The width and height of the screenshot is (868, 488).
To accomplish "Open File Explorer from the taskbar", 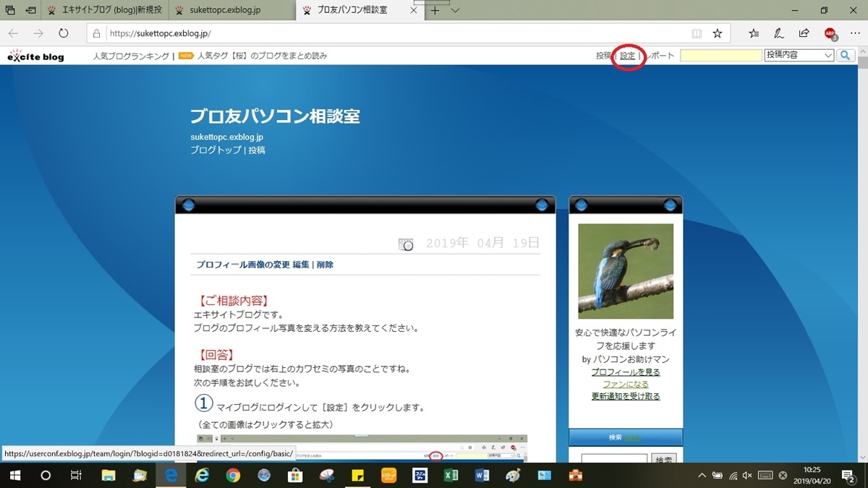I will click(109, 476).
